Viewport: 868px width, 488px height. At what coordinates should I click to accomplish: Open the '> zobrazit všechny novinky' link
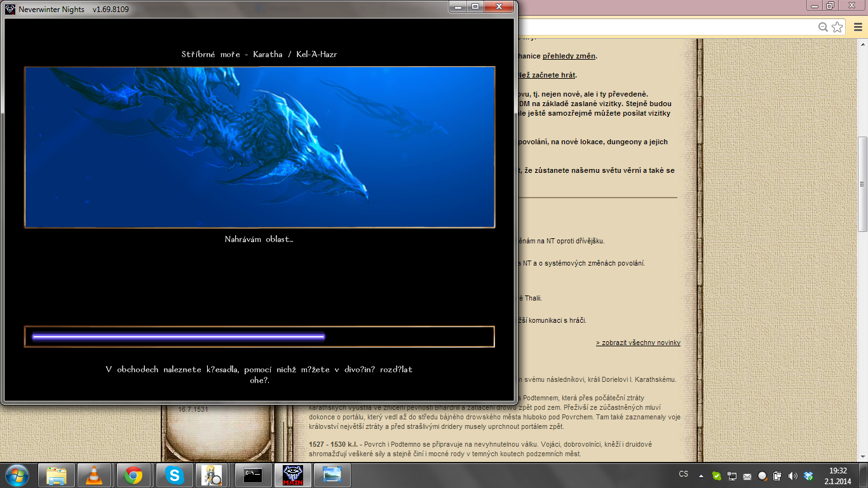(x=638, y=342)
